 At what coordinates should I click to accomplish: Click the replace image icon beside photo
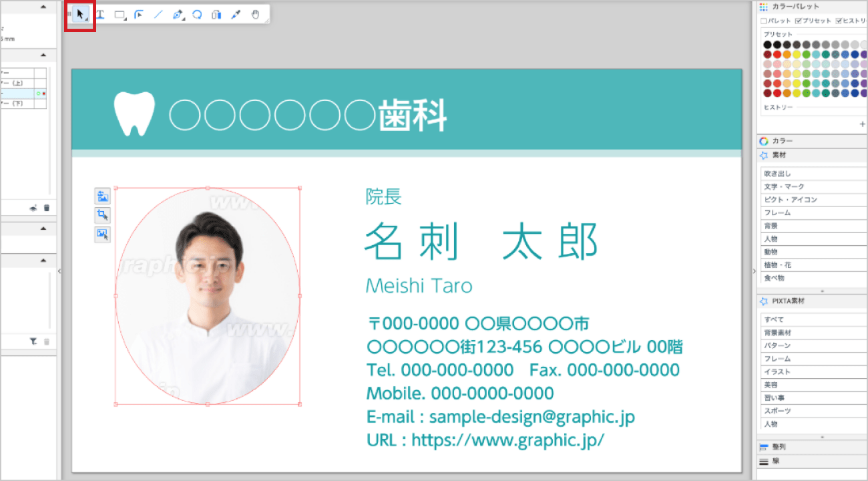point(102,196)
